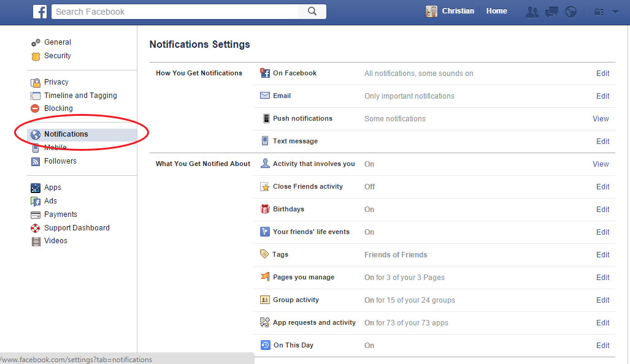The image size is (630, 364).
Task: Click the Security badge icon
Action: click(x=36, y=56)
